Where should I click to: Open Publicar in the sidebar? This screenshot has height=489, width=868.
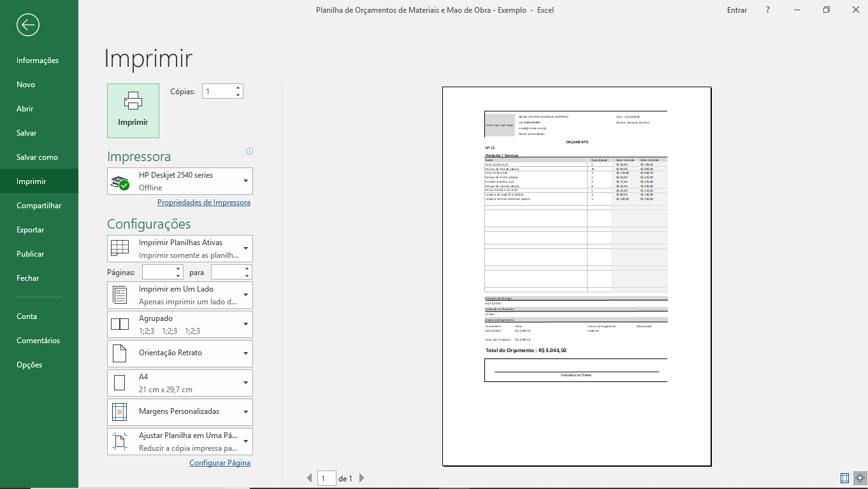click(x=39, y=254)
